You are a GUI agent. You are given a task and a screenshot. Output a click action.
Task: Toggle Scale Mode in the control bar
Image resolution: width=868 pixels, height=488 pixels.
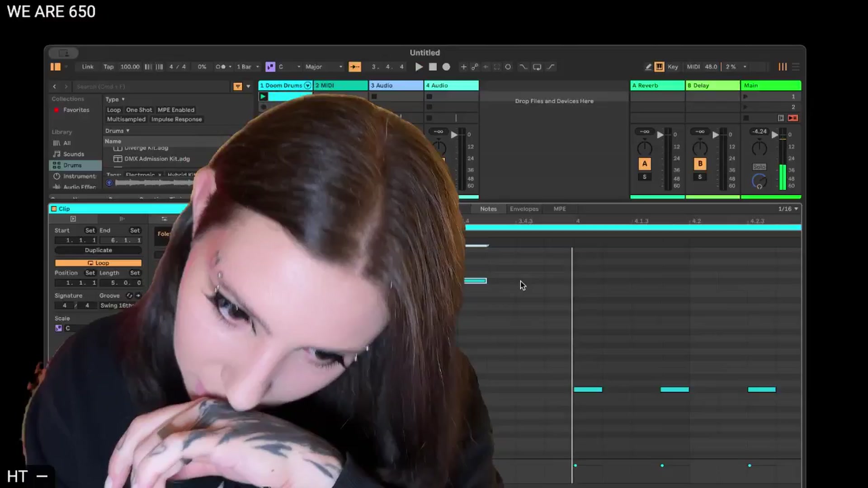pyautogui.click(x=270, y=67)
